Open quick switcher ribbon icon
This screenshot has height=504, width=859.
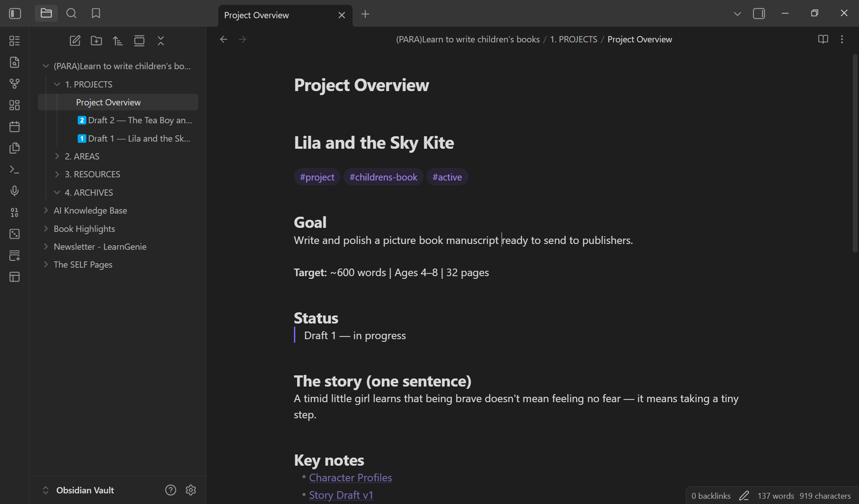pos(15,62)
